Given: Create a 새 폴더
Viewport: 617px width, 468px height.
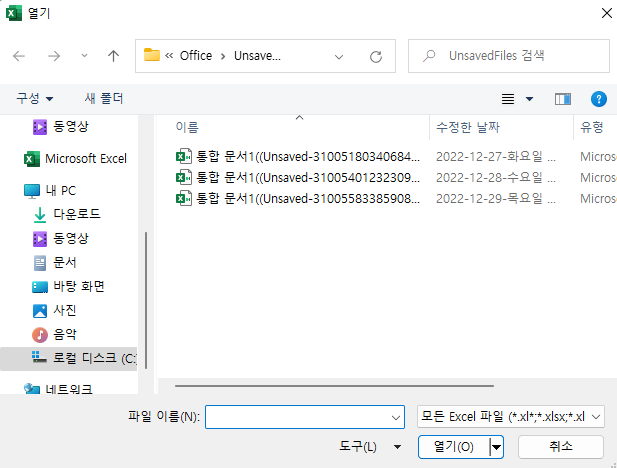Looking at the screenshot, I should pos(104,98).
